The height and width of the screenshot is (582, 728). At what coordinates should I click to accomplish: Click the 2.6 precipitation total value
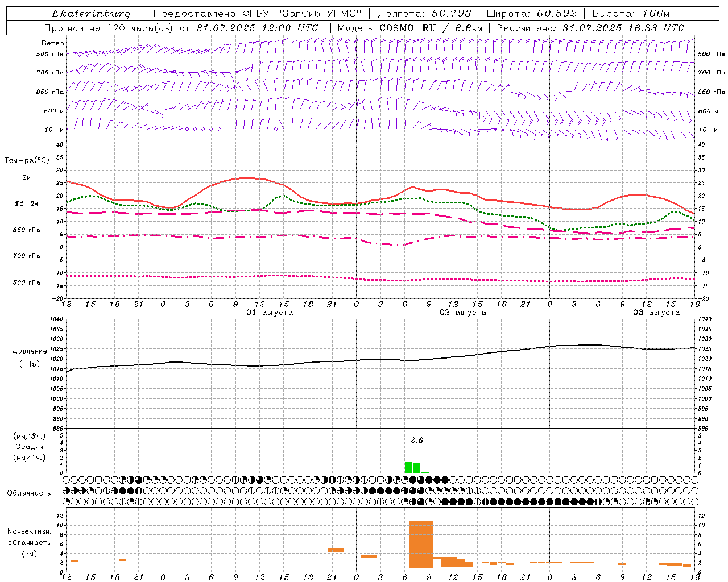416,440
